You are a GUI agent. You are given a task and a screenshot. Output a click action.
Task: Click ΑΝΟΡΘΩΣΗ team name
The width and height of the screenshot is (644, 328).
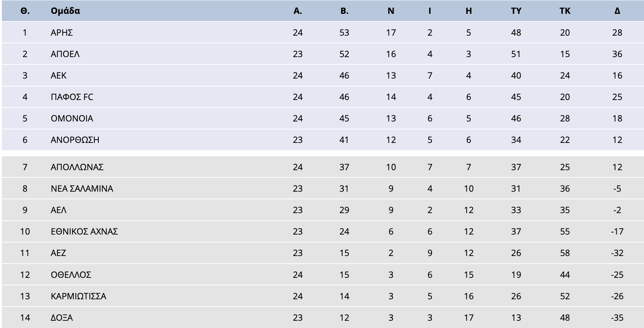pos(75,140)
